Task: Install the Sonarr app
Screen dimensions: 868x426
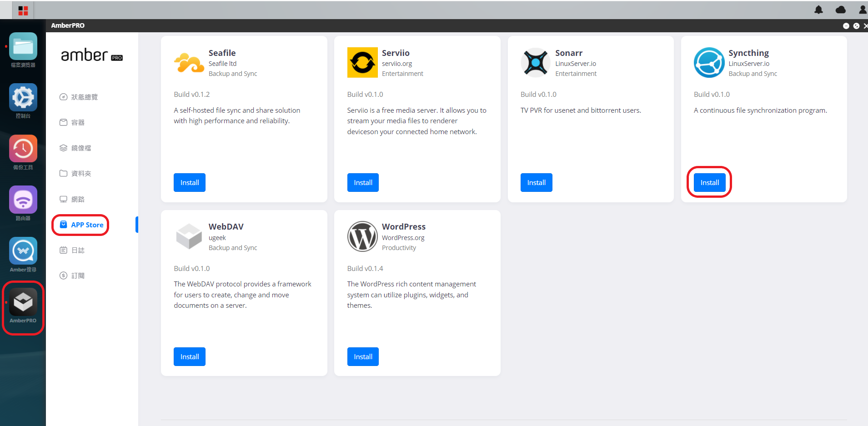Action: pyautogui.click(x=537, y=183)
